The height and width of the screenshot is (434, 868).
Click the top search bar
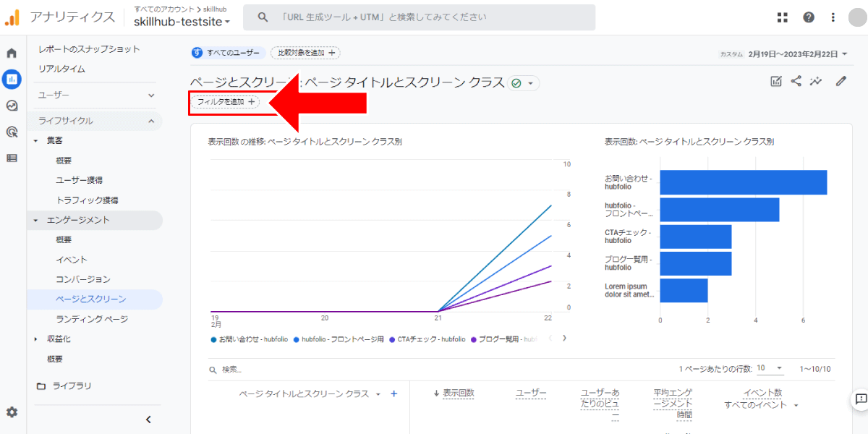[x=419, y=17]
